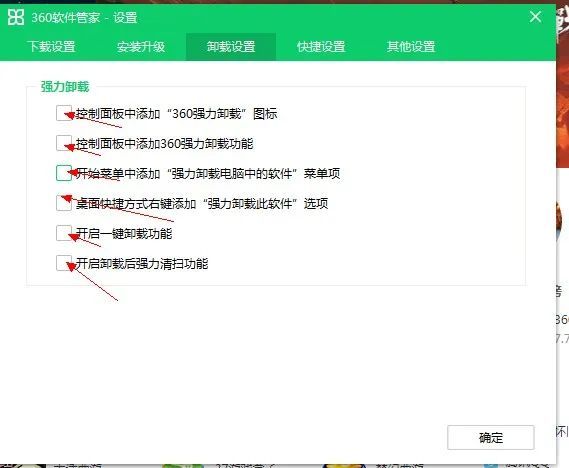
Task: Check the 桌面快捷方式右键添加 选项 checkbox
Action: point(64,203)
